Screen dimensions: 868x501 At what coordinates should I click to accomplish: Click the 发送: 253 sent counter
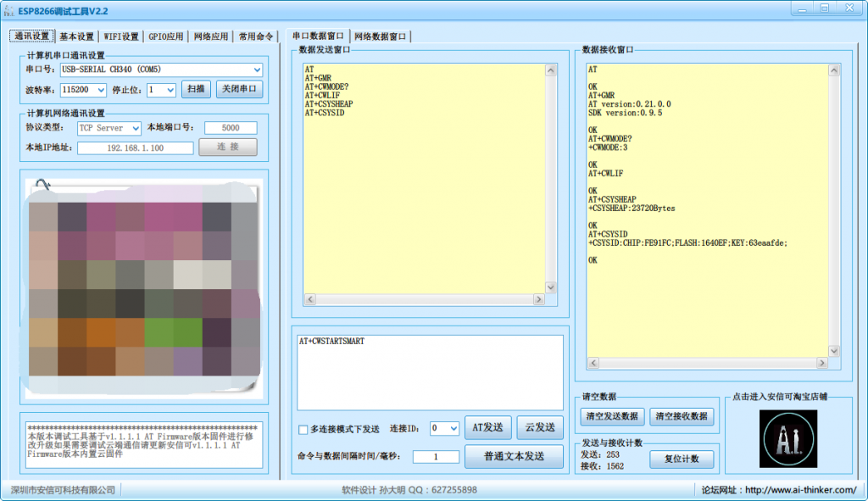coord(600,454)
